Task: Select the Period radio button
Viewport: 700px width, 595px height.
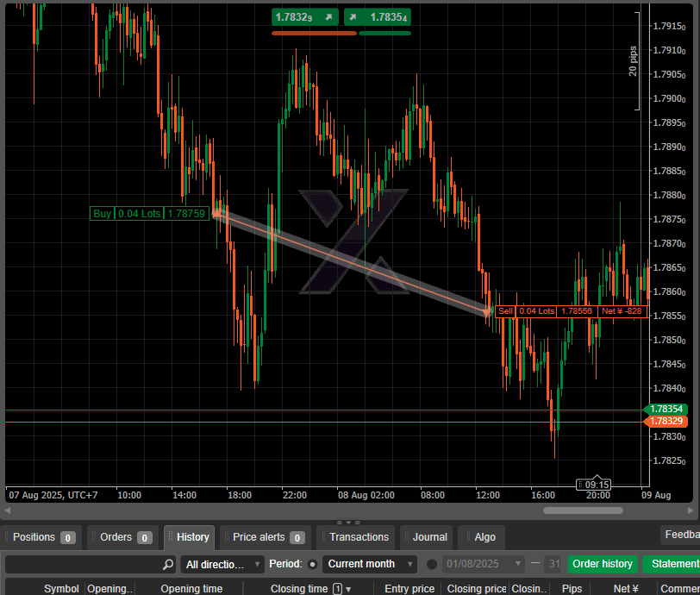Action: [312, 564]
